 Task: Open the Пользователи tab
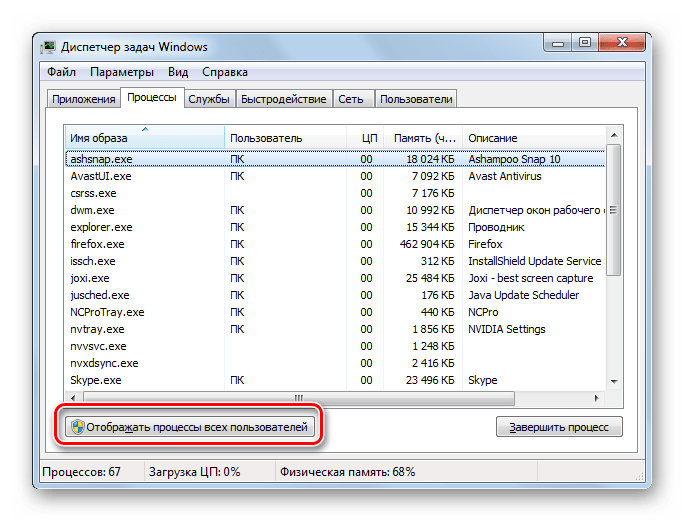click(x=416, y=99)
